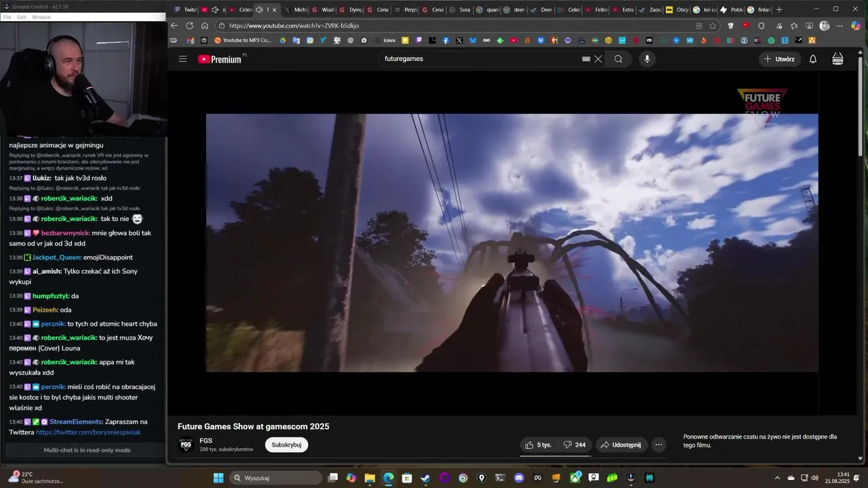Screen dimensions: 868x488
Task: Open the twitter.com/borysniespielak link in chat
Action: point(88,432)
